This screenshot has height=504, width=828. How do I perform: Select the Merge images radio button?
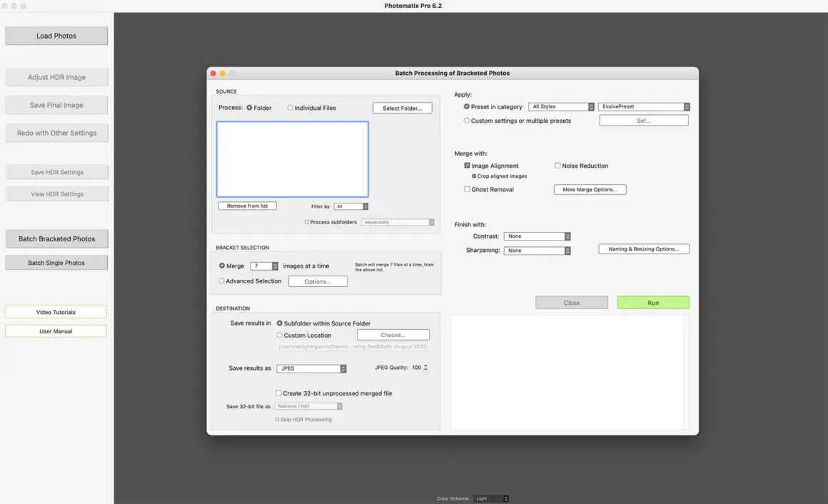tap(222, 266)
